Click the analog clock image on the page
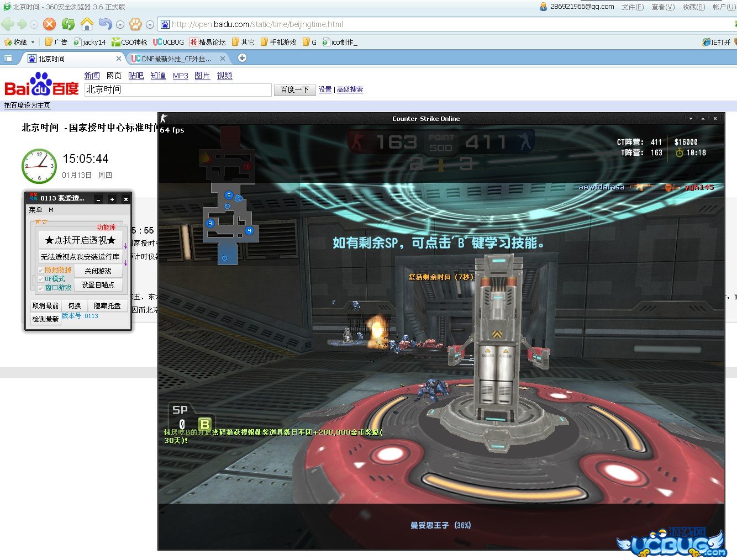The height and width of the screenshot is (560, 737). pos(39,166)
